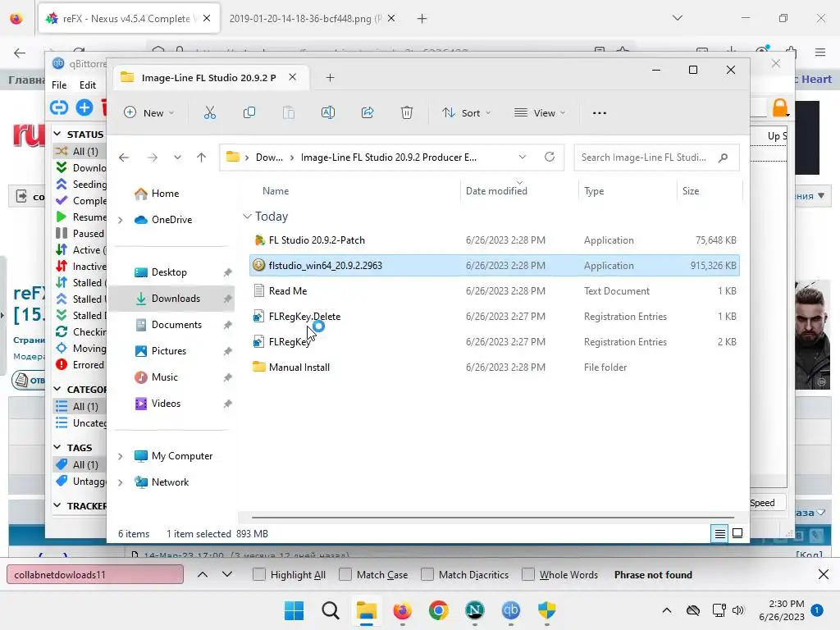Viewport: 840px width, 630px height.
Task: Enable Whole Words checkbox
Action: (x=528, y=574)
